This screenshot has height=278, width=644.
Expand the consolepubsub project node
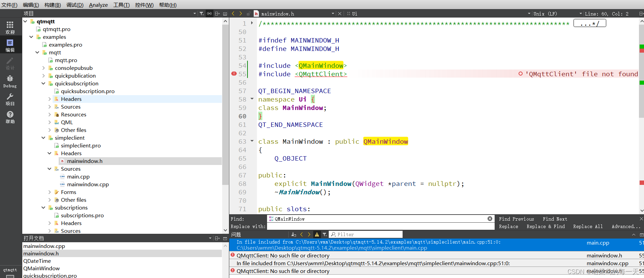pyautogui.click(x=43, y=68)
